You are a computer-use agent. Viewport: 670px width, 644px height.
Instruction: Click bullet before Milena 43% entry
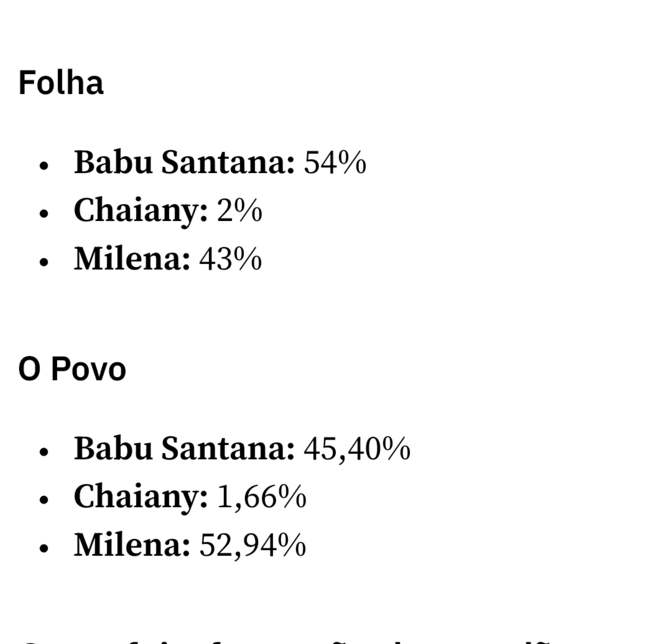(x=44, y=262)
